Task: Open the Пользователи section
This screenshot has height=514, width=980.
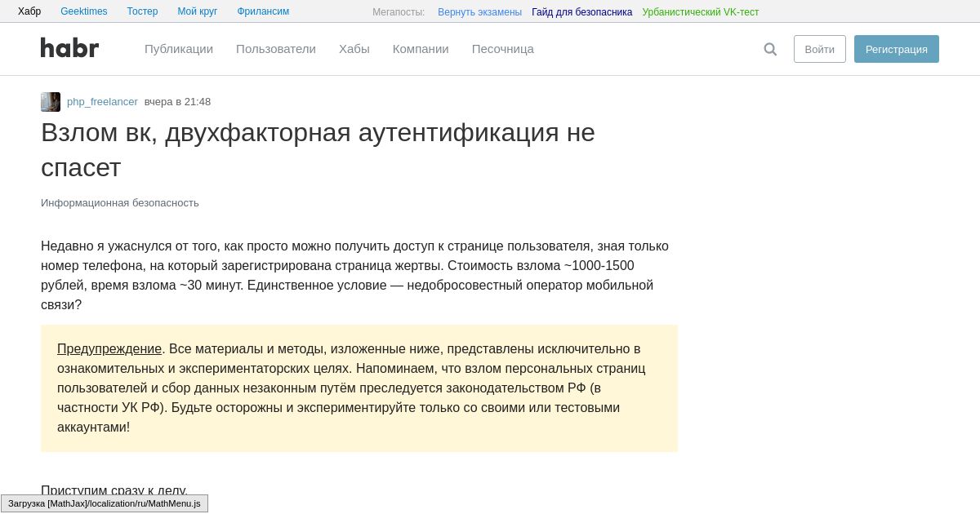Action: coord(276,49)
